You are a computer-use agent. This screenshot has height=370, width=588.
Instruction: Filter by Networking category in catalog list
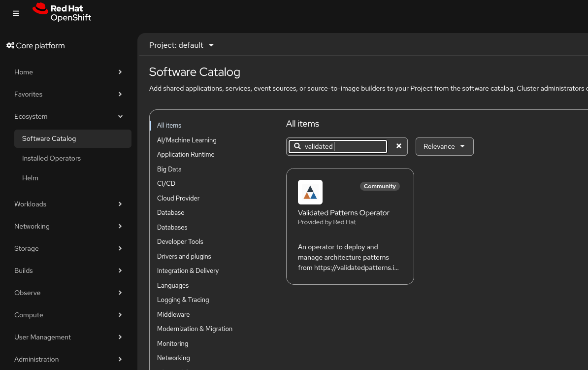[173, 358]
